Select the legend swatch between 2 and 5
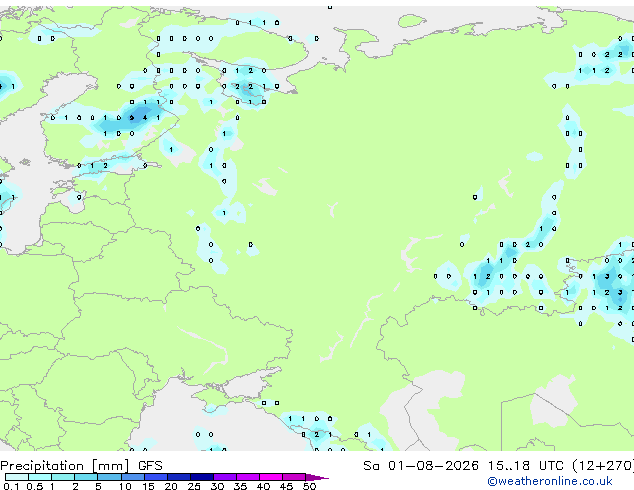This screenshot has height=490, width=634. tap(86, 477)
